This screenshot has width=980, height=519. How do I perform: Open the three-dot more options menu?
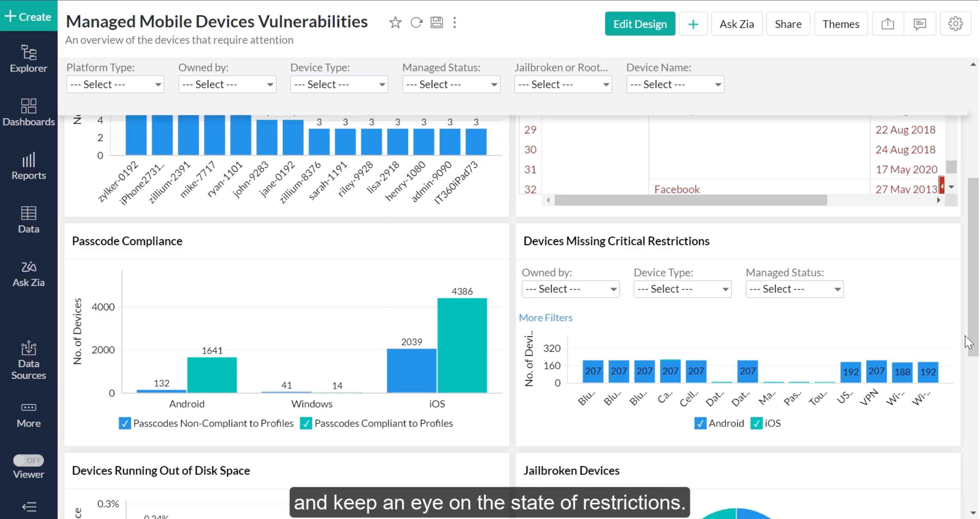coord(454,23)
